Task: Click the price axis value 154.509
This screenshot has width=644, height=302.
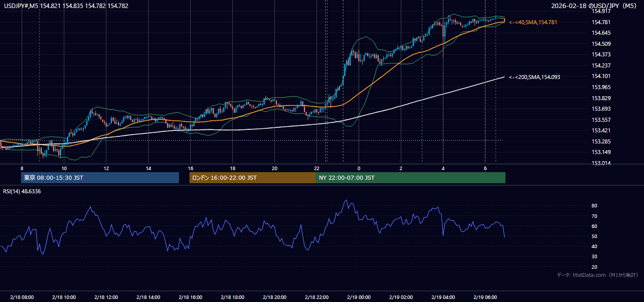Action: (x=601, y=44)
